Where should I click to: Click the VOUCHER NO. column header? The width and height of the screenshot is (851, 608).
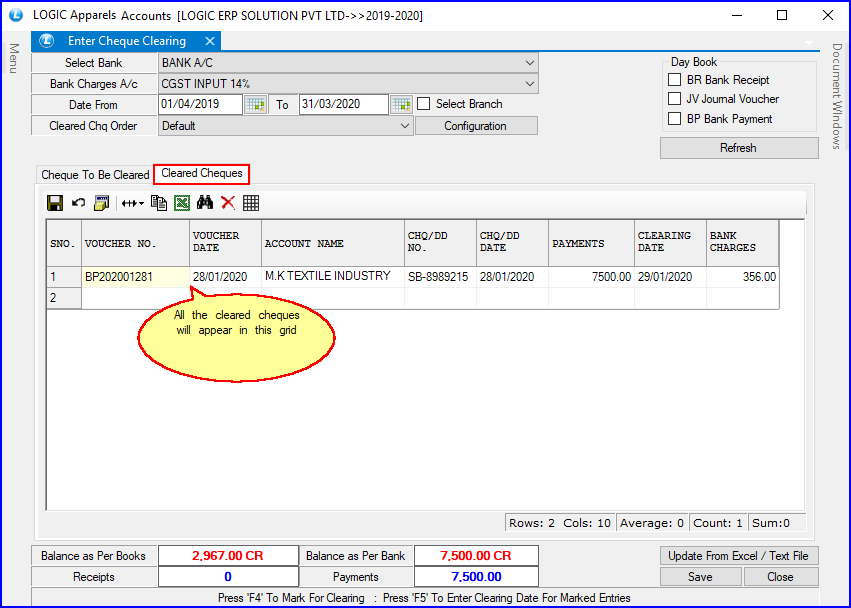tap(135, 243)
